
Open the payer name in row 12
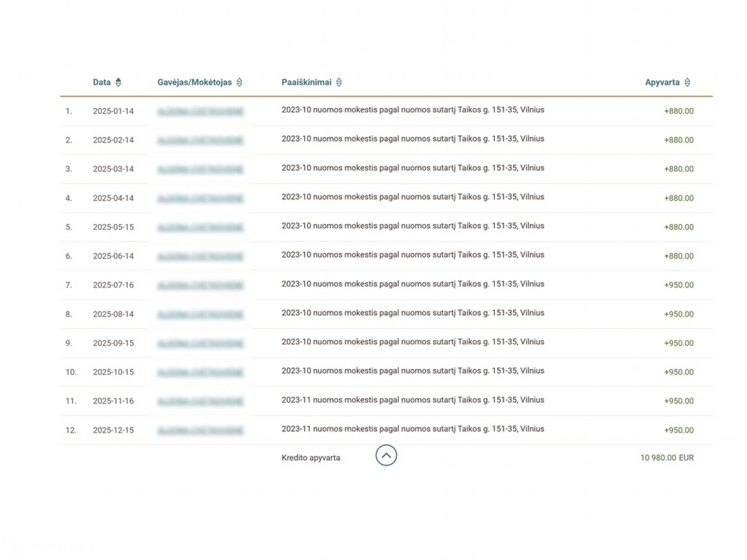200,431
